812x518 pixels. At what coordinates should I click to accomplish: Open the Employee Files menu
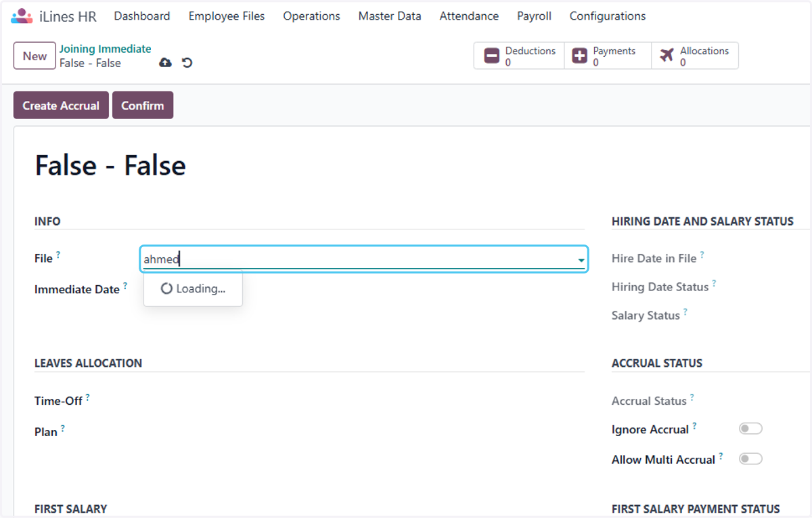point(227,16)
